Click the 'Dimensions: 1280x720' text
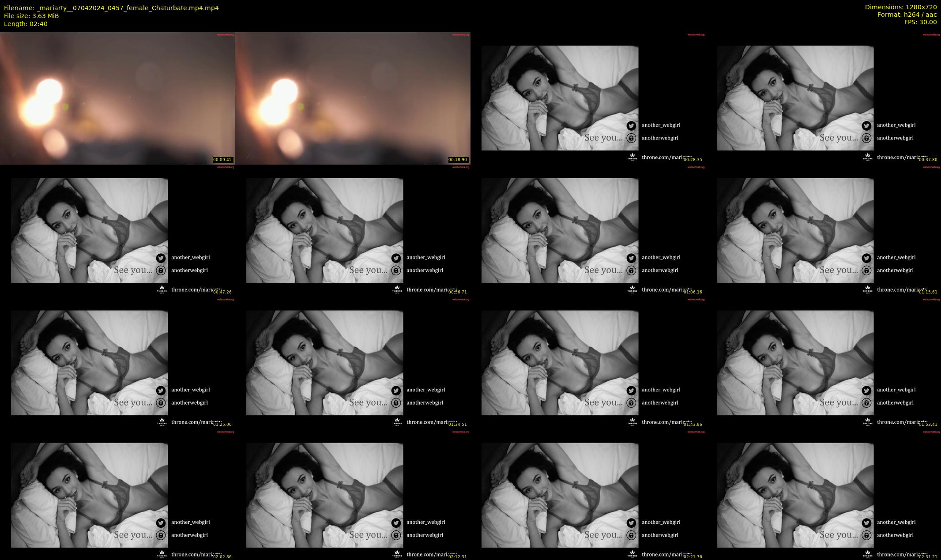The image size is (941, 560). point(901,7)
